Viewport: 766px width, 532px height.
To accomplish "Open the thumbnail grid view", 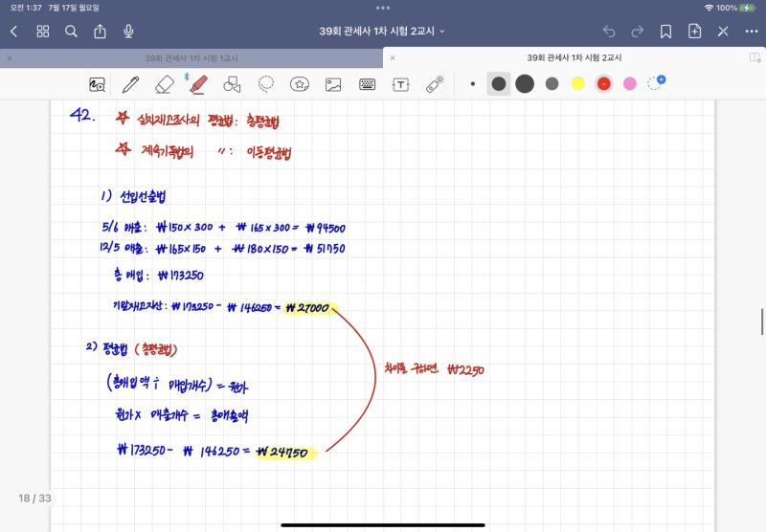I will 43,32.
